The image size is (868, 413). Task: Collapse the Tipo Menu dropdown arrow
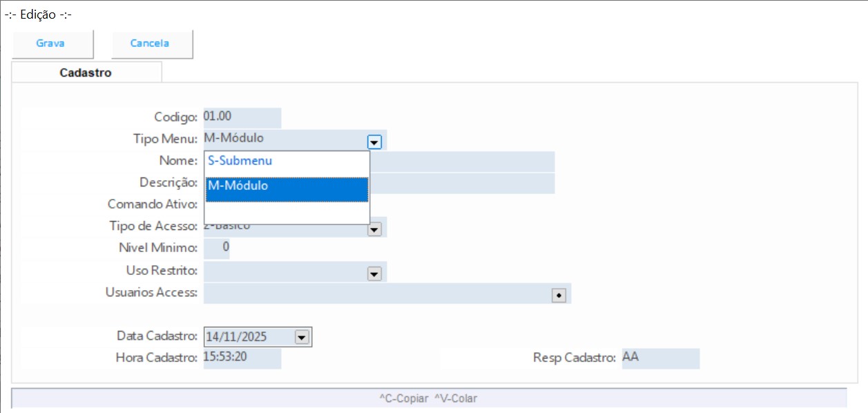374,142
